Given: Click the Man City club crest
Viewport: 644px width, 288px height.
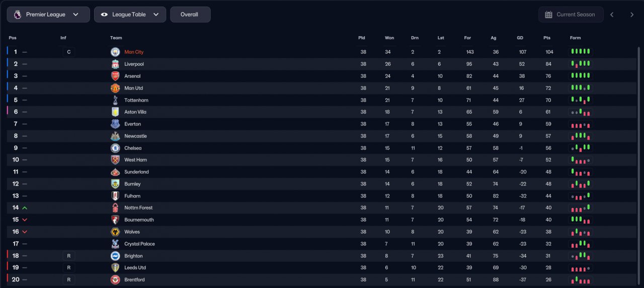Looking at the screenshot, I should coord(115,52).
